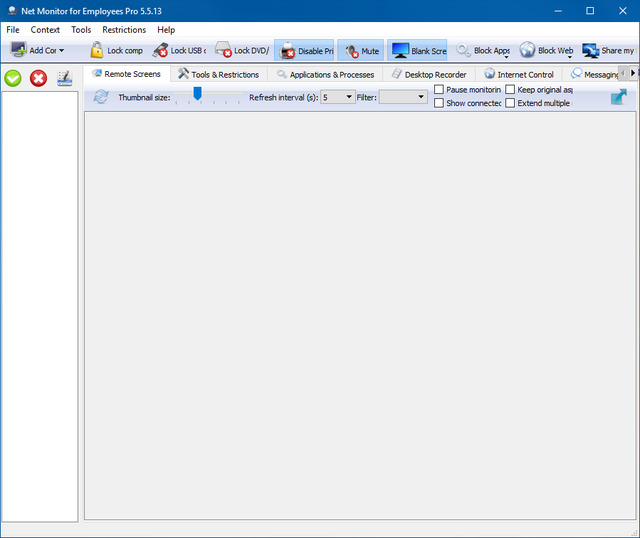640x538 pixels.
Task: Open the Restrictions menu
Action: point(124,30)
